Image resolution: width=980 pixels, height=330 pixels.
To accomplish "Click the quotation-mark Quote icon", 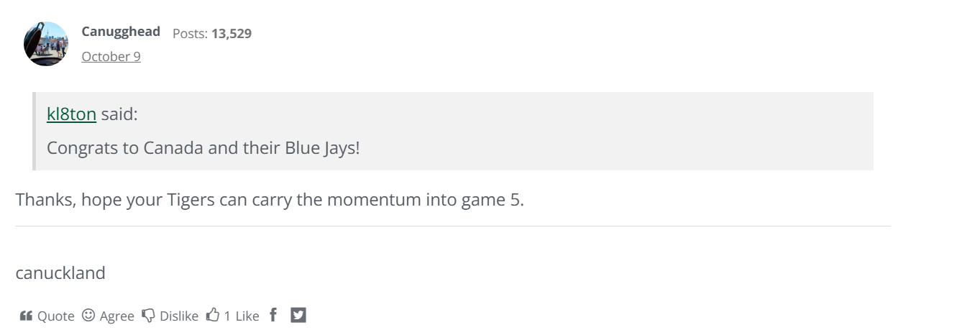I will click(26, 316).
